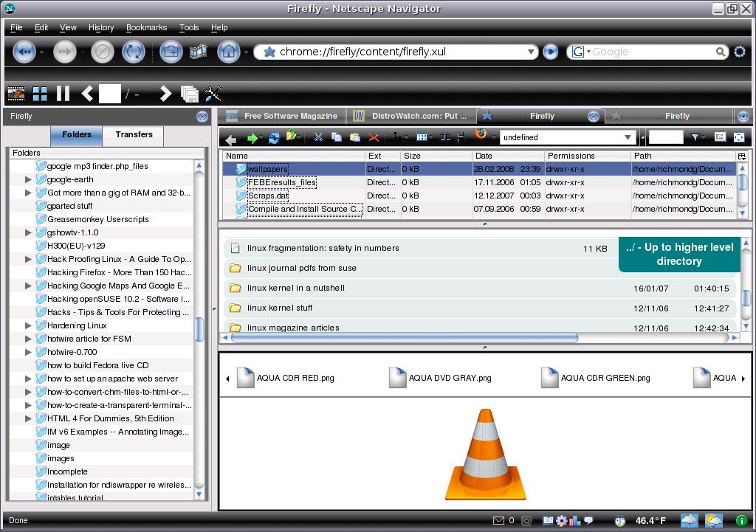
Task: Switch to the Transfers tab
Action: pyautogui.click(x=134, y=134)
